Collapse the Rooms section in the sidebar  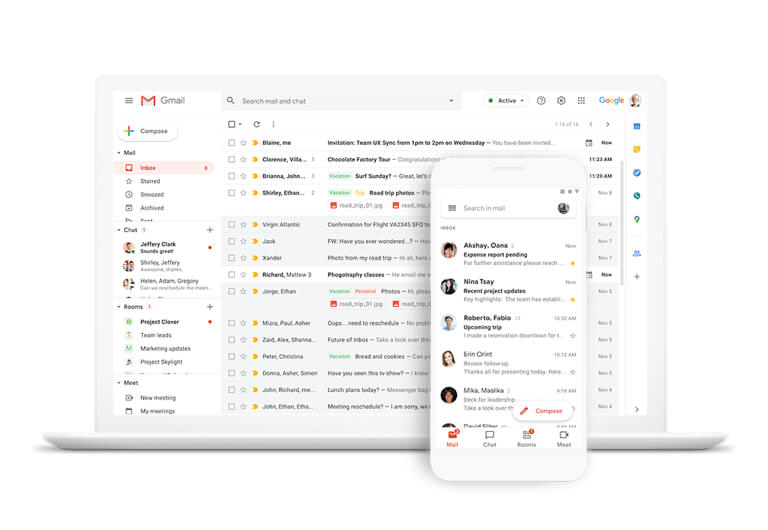pos(119,307)
